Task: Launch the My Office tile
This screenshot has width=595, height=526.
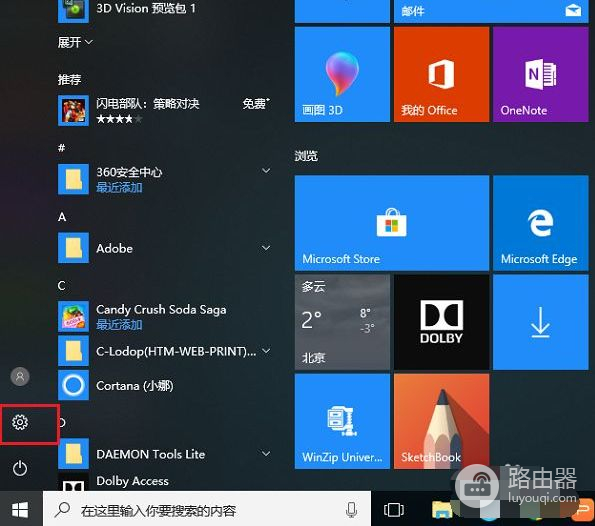Action: click(441, 74)
